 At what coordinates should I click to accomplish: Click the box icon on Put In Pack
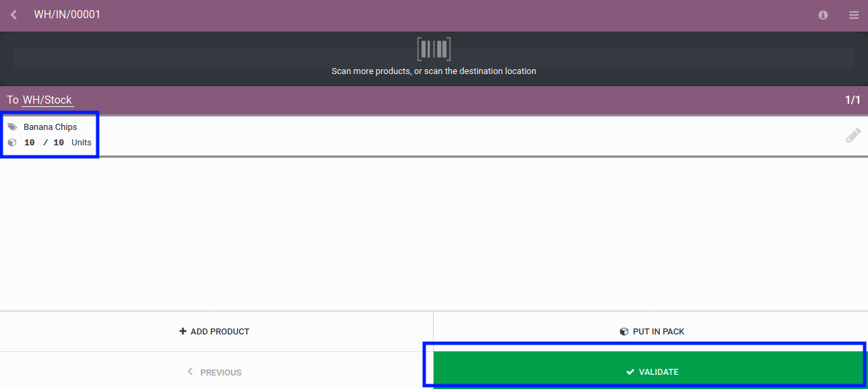tap(623, 330)
